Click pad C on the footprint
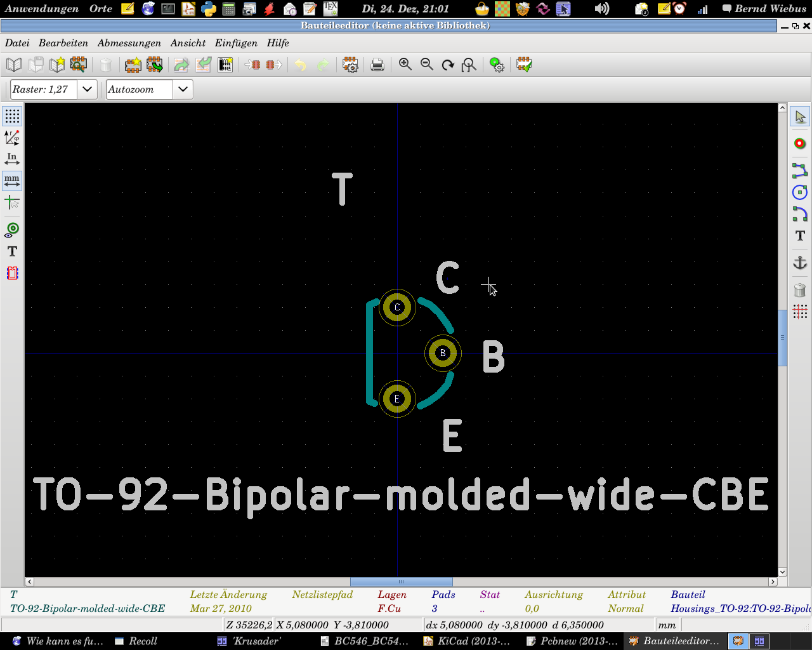 (x=397, y=307)
